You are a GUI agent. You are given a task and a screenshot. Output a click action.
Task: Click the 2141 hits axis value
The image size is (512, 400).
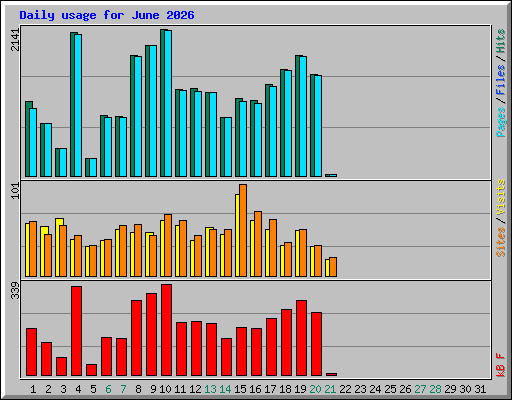tap(15, 40)
